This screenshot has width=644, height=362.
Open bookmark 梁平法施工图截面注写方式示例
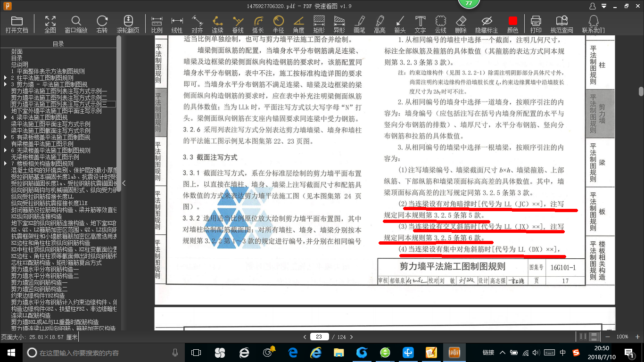click(x=51, y=131)
